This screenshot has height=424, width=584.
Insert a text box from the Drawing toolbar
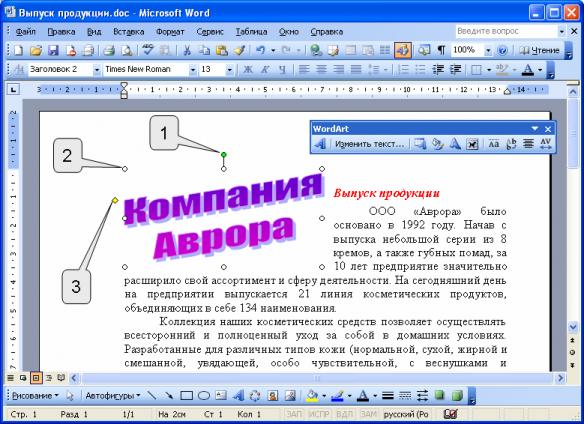pyautogui.click(x=221, y=395)
